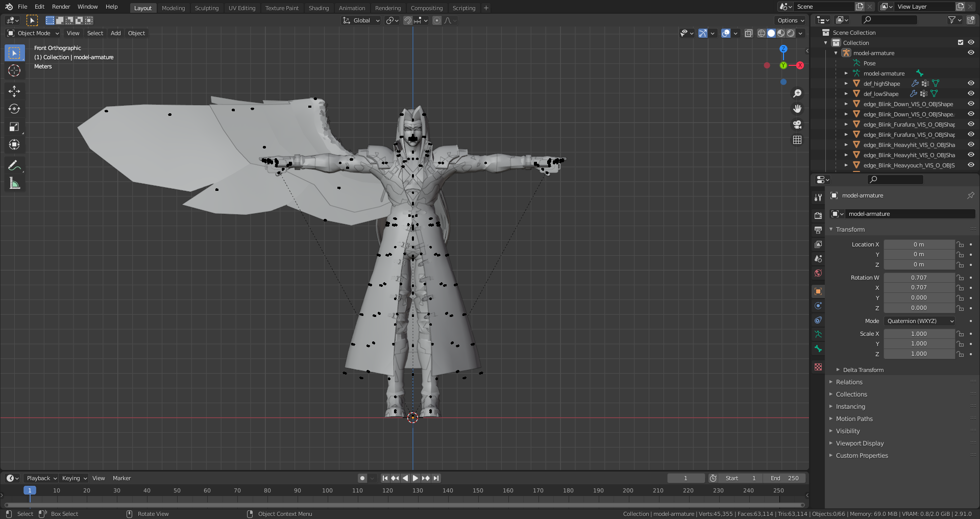Hide the model-armature object in outliner
This screenshot has width=980, height=519.
(971, 53)
